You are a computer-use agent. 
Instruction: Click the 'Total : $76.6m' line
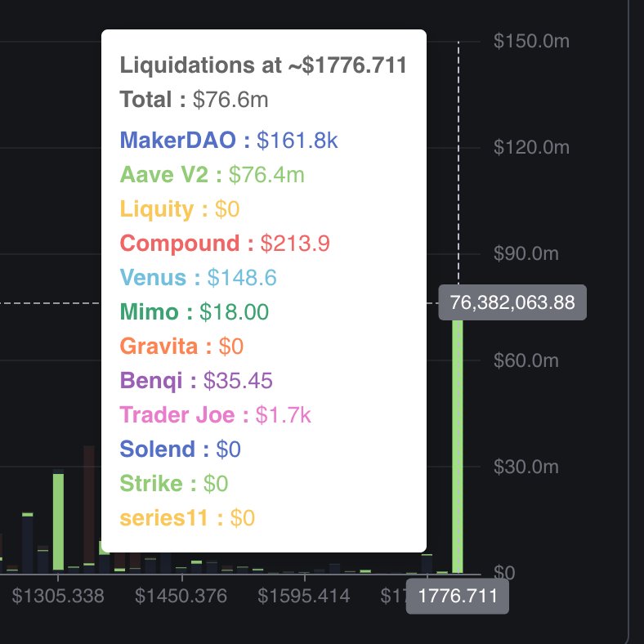pos(194,100)
